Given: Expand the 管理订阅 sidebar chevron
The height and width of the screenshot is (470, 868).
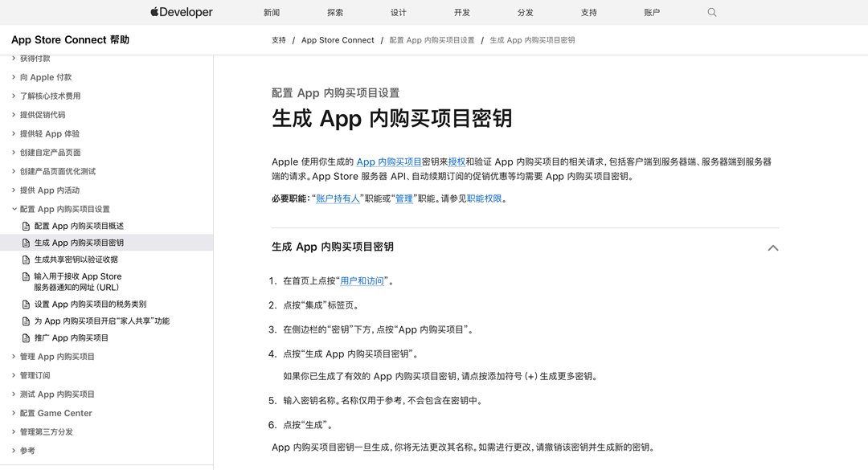Looking at the screenshot, I should (x=14, y=375).
